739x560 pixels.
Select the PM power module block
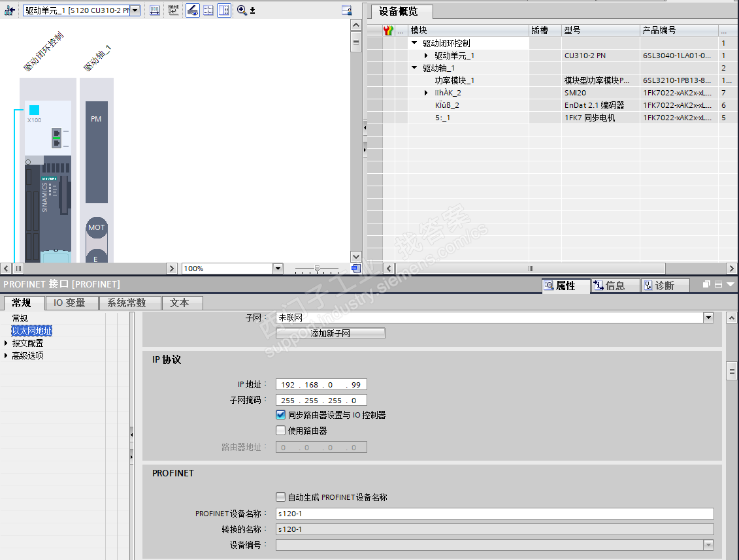click(x=97, y=152)
